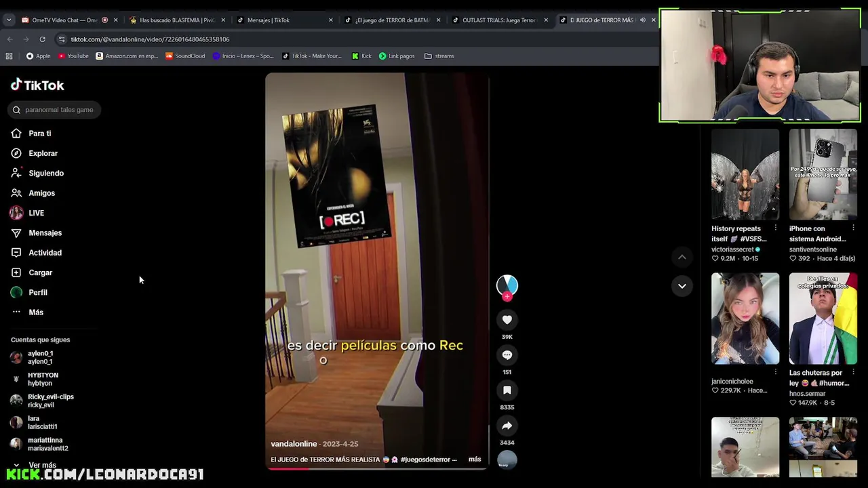
Task: Open the Para ti feed
Action: pos(31,134)
